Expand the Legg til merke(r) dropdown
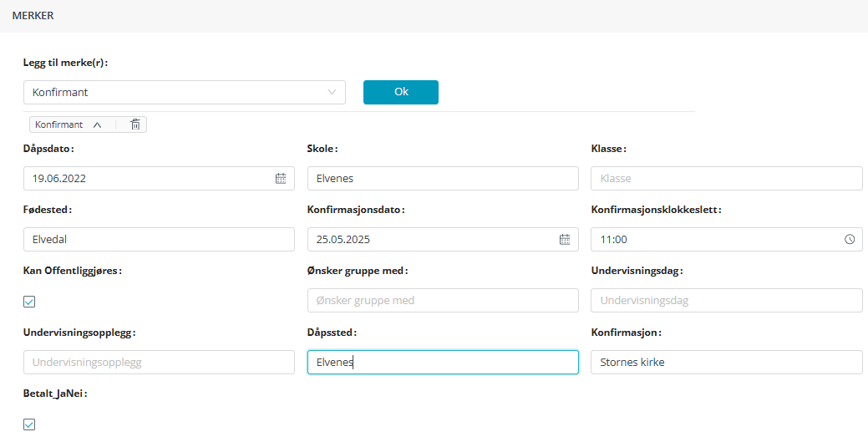The image size is (868, 437). (x=332, y=92)
